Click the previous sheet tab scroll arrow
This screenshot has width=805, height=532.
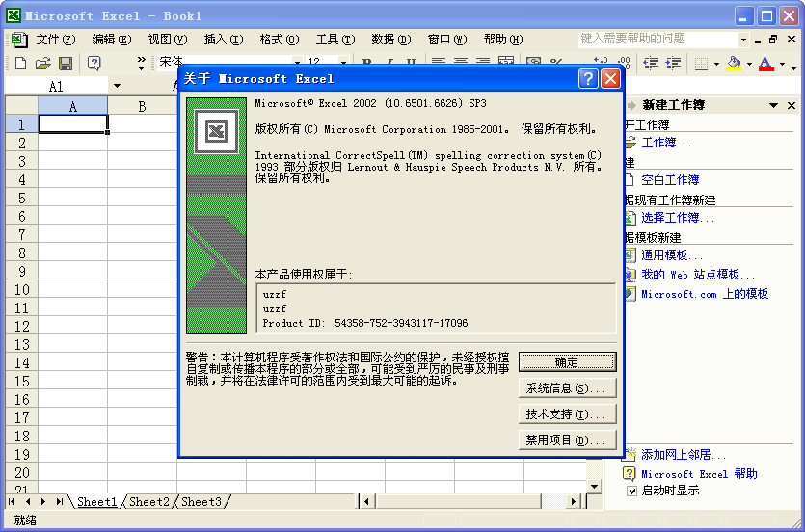click(x=28, y=501)
